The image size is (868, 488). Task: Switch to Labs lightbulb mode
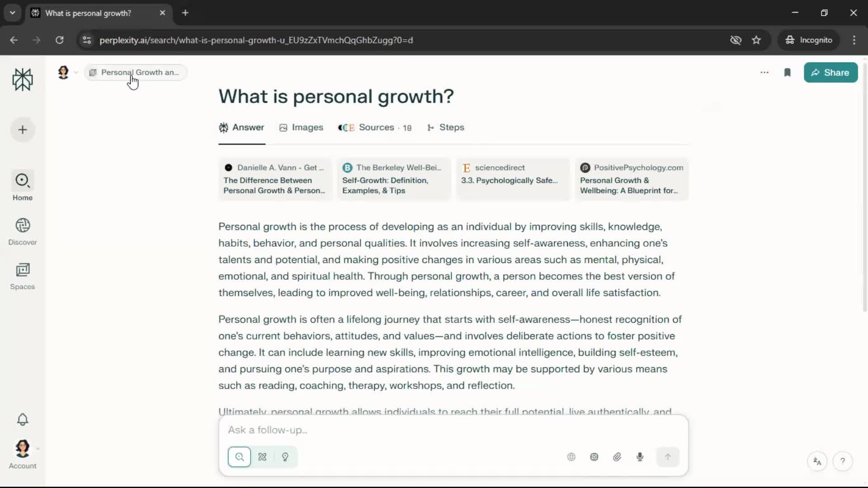click(285, 457)
